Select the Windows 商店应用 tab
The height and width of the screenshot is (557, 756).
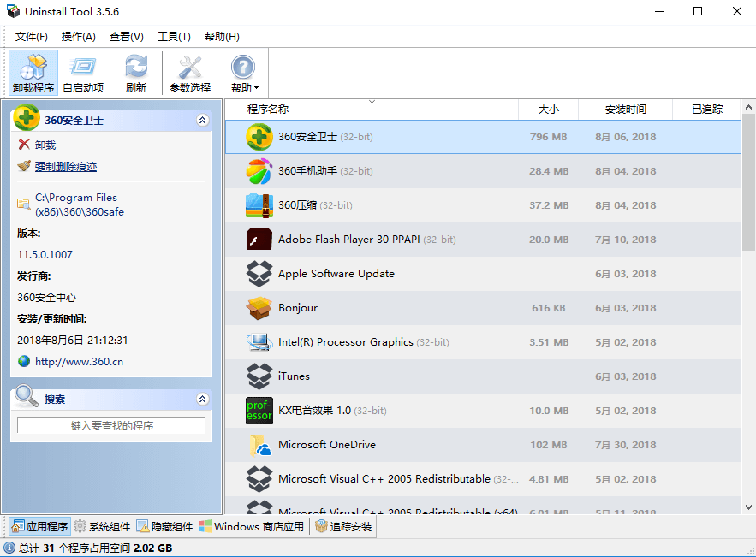coord(252,527)
